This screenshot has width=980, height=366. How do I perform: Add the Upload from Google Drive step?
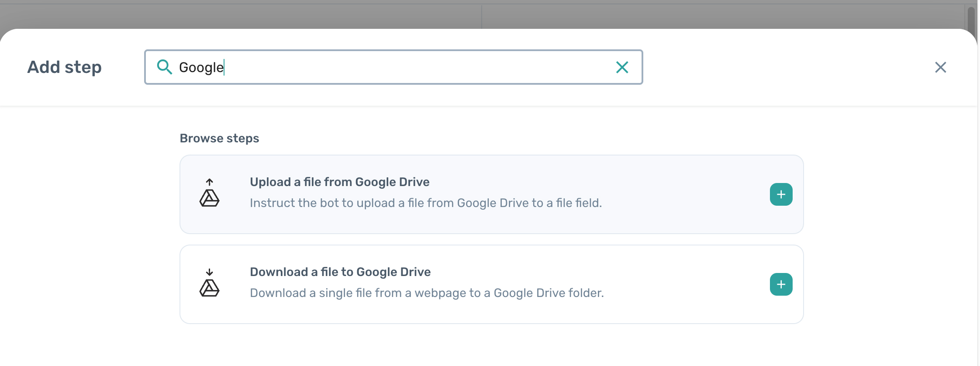tap(781, 194)
